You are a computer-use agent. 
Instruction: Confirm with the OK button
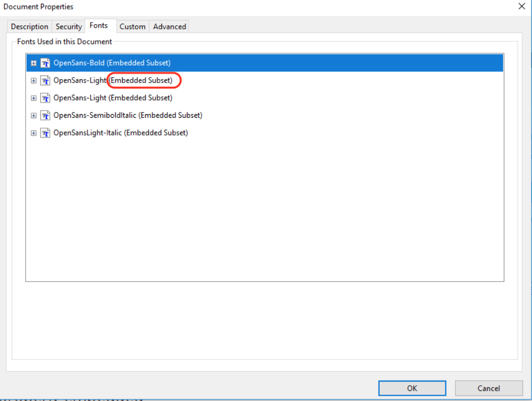coord(412,388)
